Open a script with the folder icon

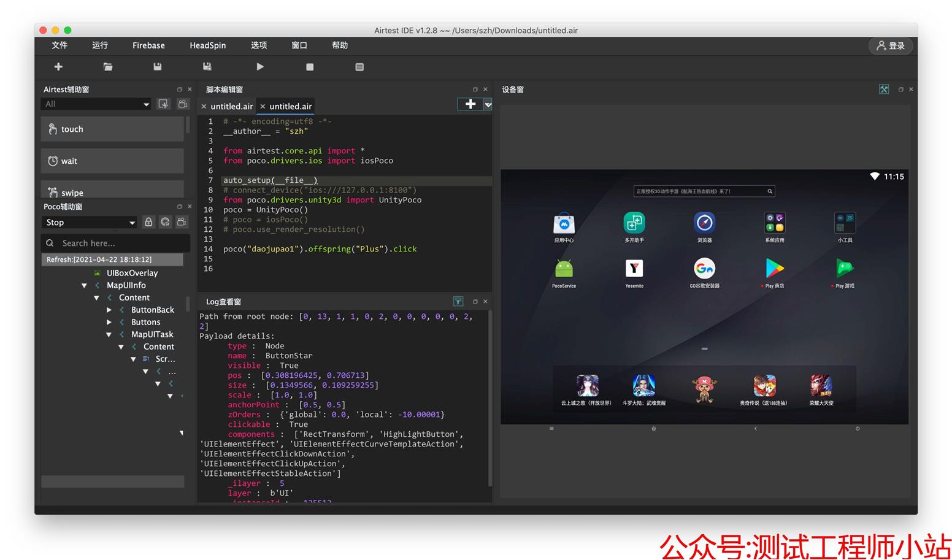coord(108,67)
